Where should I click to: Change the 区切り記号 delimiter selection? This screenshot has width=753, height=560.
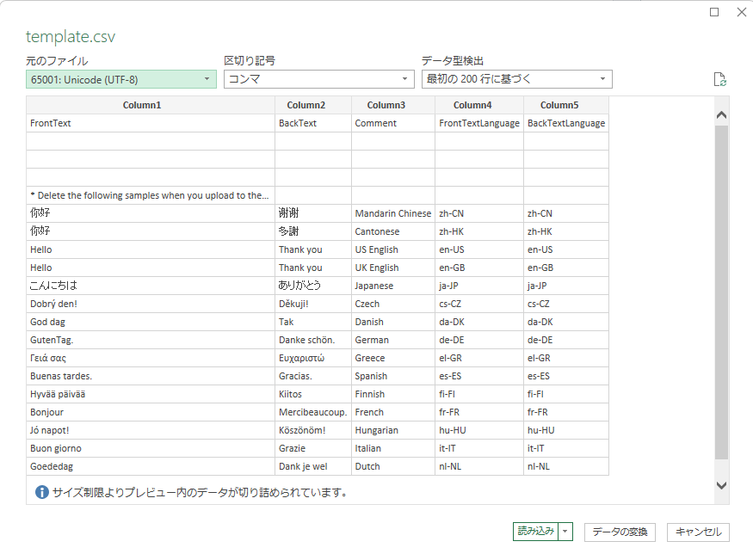pyautogui.click(x=404, y=78)
